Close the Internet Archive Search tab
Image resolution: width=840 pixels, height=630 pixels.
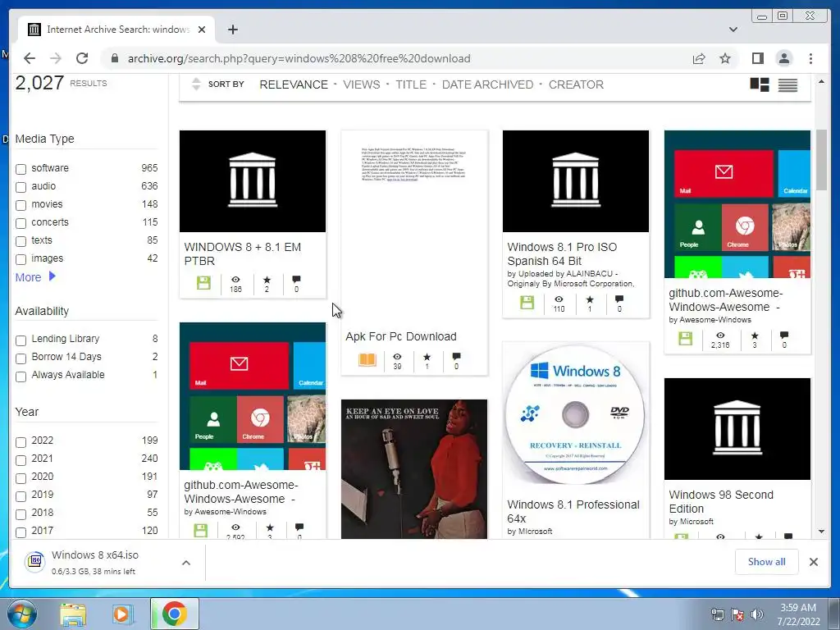[202, 30]
